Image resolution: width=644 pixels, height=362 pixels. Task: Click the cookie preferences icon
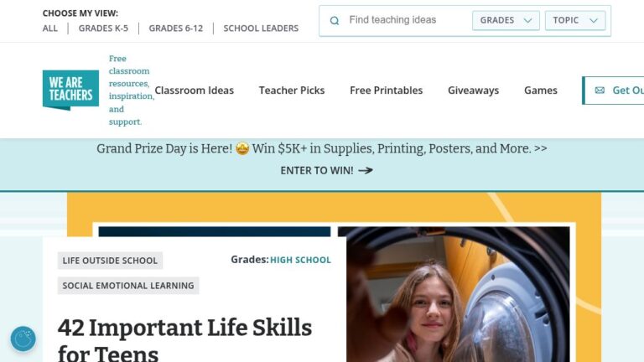[x=23, y=339]
